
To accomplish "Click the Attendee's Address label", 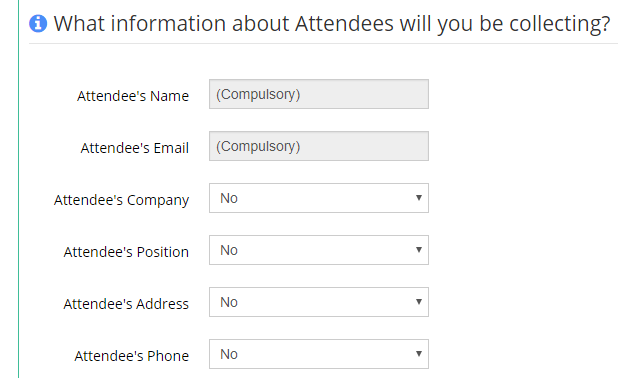I will click(126, 304).
